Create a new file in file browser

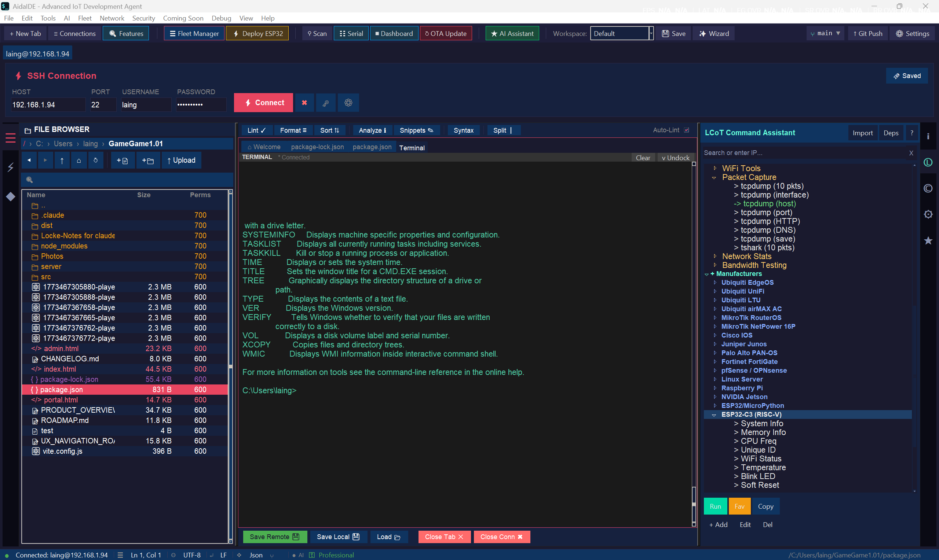[123, 161]
